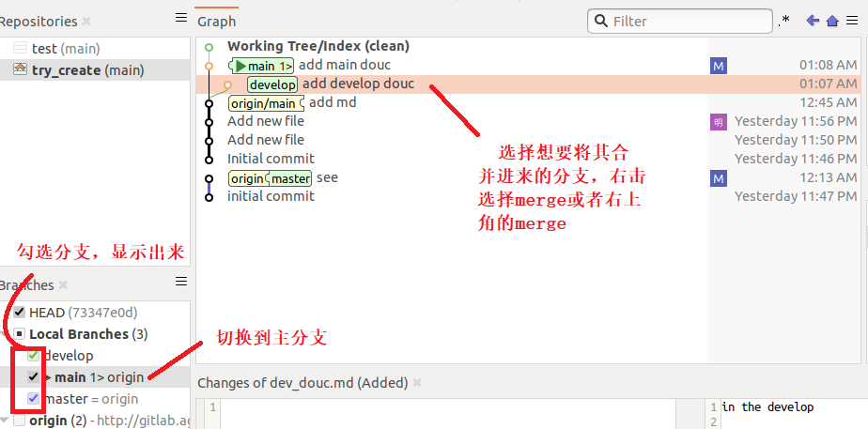The image size is (868, 429).
Task: Close the Repositories panel tab
Action: click(86, 22)
